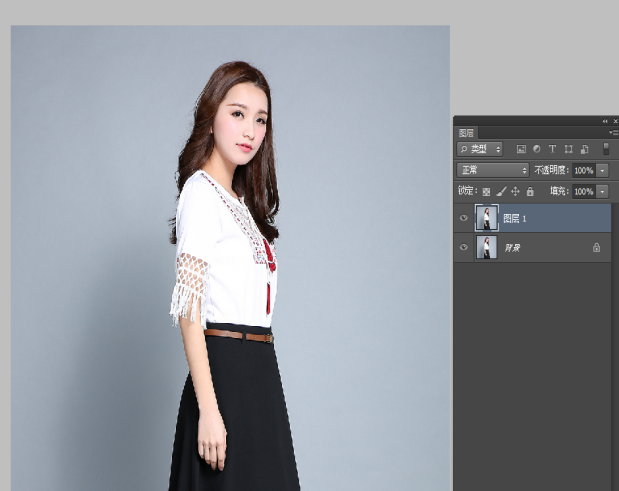Select 图层 1 layer thumbnail
619x491 pixels.
tap(486, 218)
